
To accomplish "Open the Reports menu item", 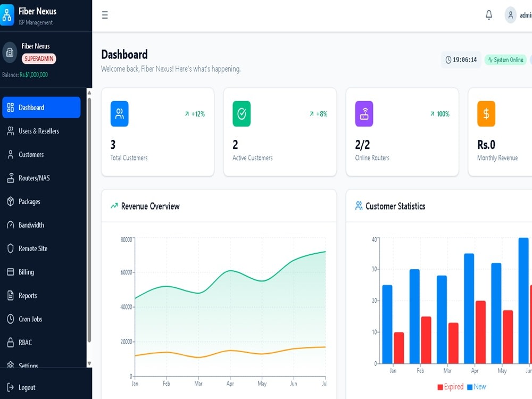I will pos(28,295).
